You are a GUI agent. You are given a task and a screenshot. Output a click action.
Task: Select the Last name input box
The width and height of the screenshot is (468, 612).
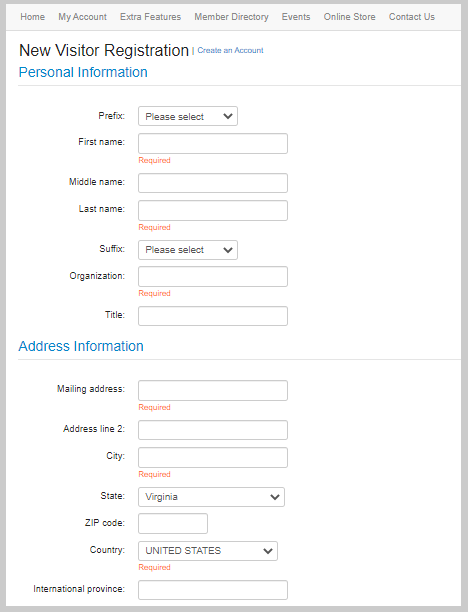pos(213,210)
